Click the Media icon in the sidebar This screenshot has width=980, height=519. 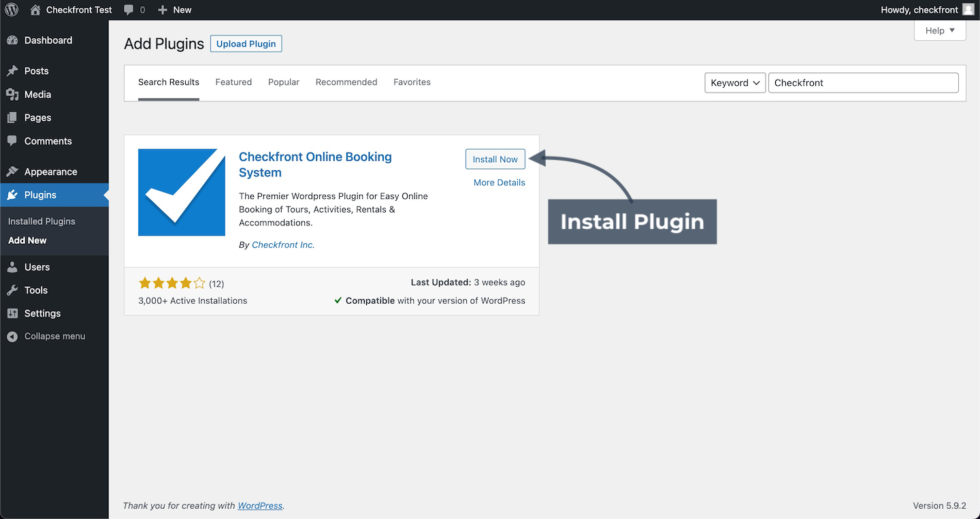12,94
